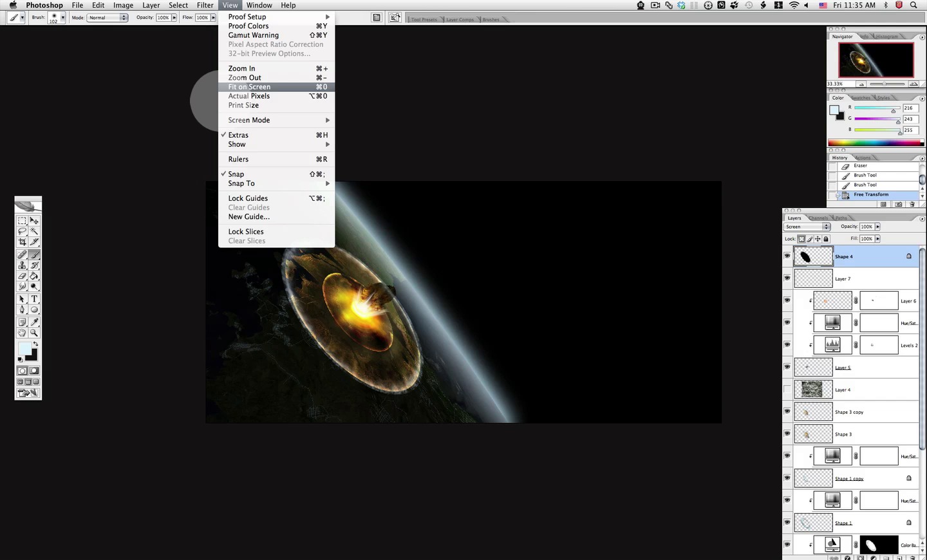Choose Rulers from View menu
Image resolution: width=927 pixels, height=560 pixels.
point(277,159)
